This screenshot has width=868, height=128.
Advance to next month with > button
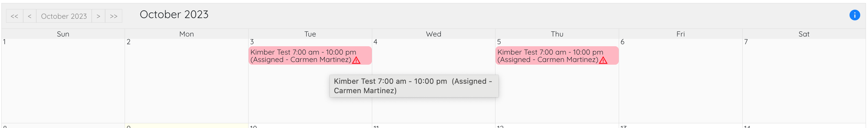pos(98,16)
